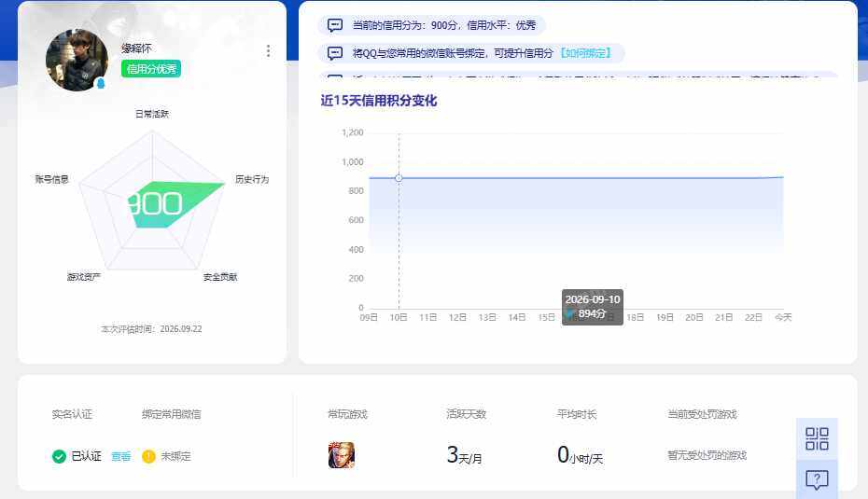Screen dimensions: 868x499
Task: Click the 未绑定 status text
Action: pos(175,456)
